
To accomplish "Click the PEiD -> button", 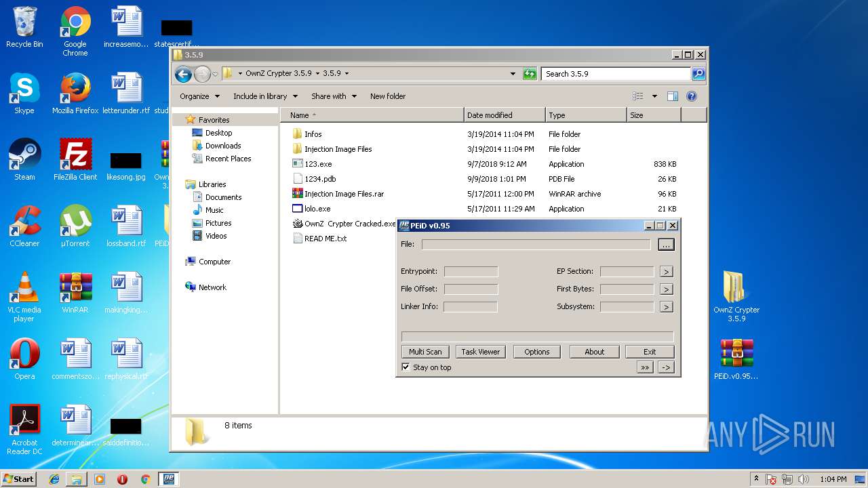I will pos(666,367).
